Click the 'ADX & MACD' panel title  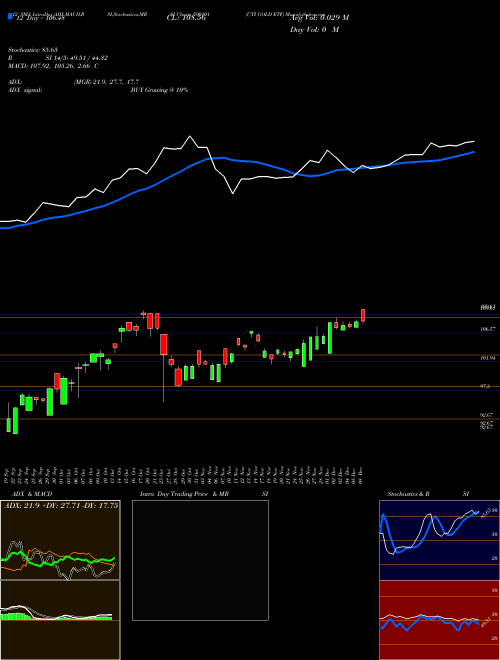click(x=32, y=494)
